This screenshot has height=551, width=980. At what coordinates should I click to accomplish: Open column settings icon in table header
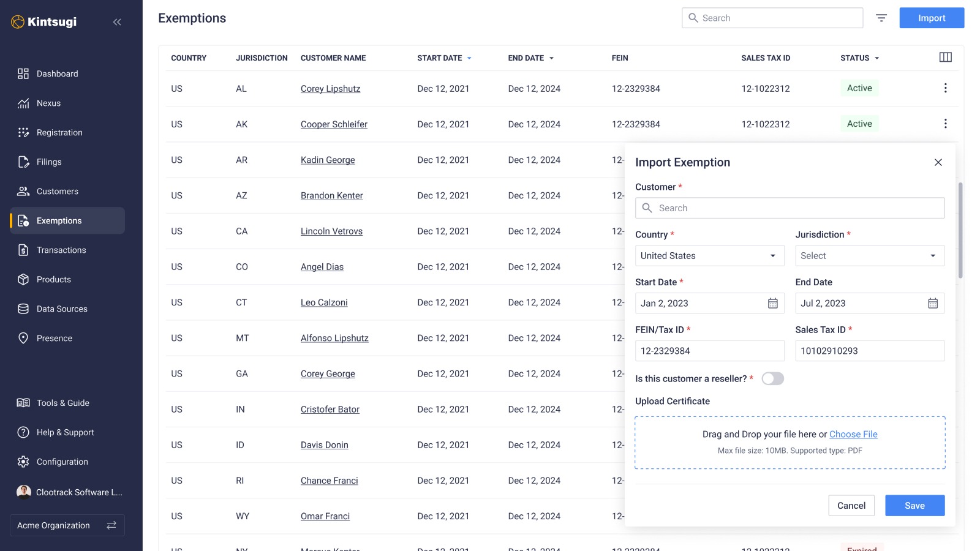pos(945,58)
